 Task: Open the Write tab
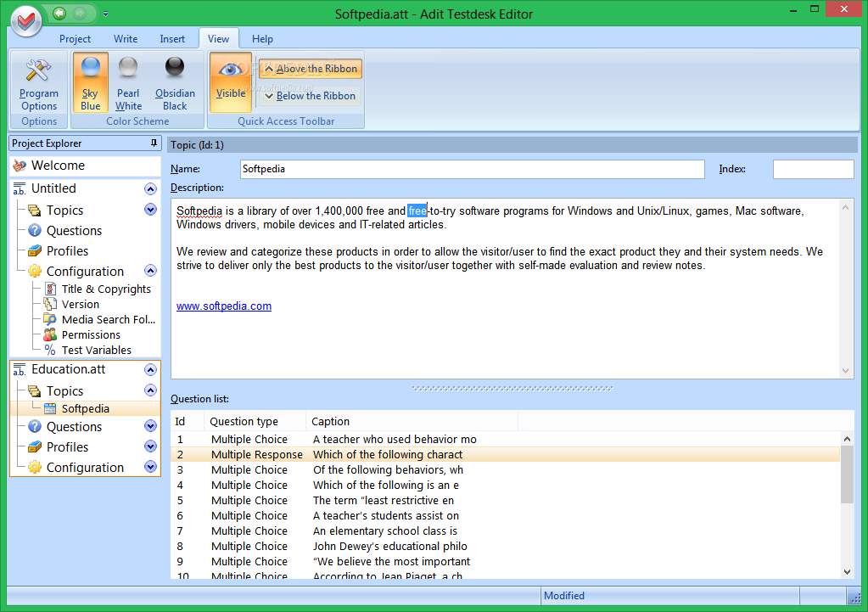tap(126, 39)
